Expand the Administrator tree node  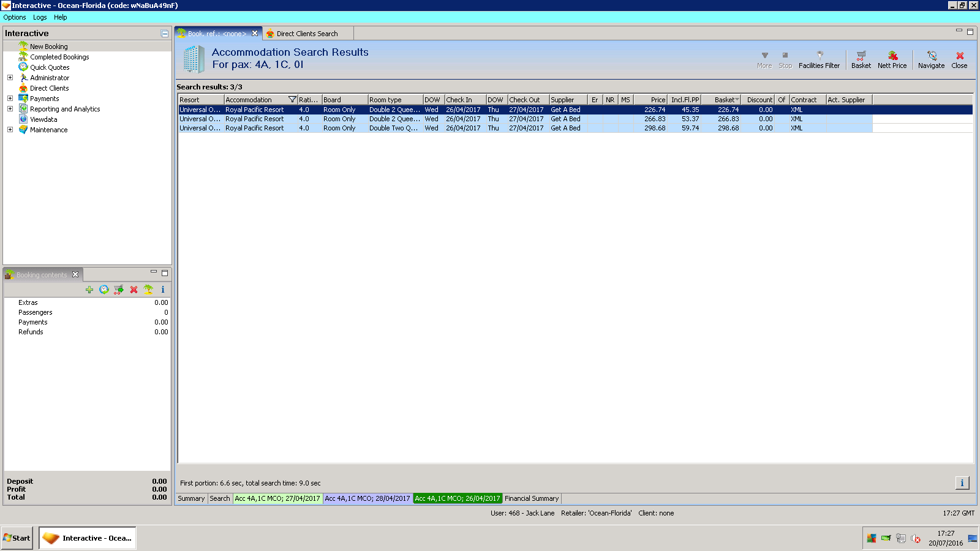[x=10, y=78]
